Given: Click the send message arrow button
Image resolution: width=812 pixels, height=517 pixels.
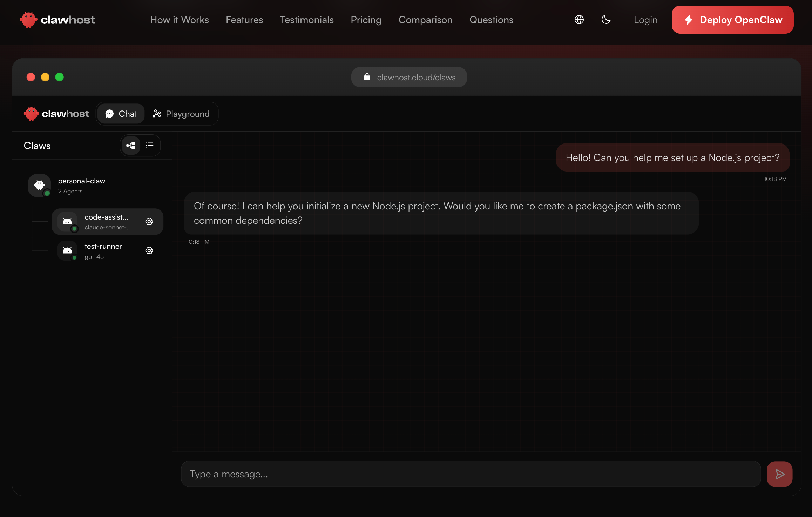Looking at the screenshot, I should 779,474.
